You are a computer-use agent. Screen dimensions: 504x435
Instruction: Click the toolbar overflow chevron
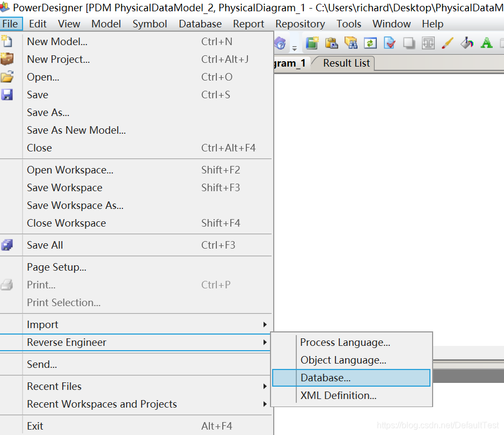click(x=294, y=47)
